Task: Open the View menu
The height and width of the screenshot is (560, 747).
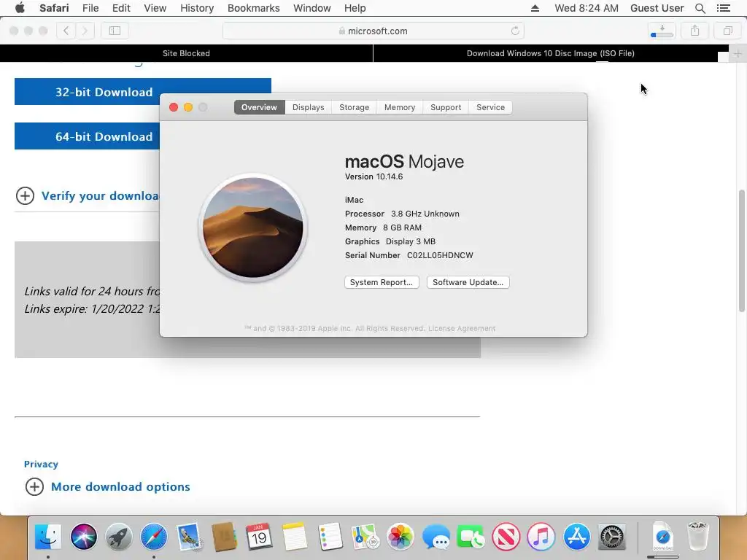Action: 155,8
